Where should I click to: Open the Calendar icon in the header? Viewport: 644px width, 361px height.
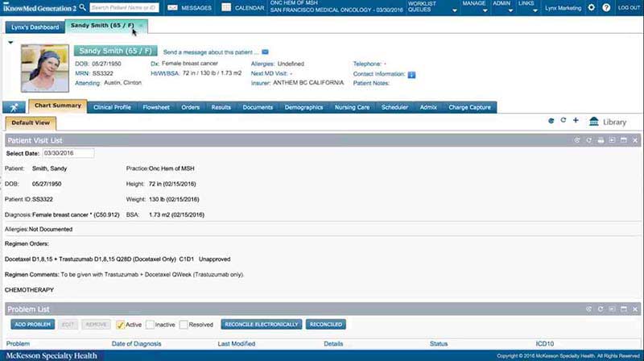point(226,7)
